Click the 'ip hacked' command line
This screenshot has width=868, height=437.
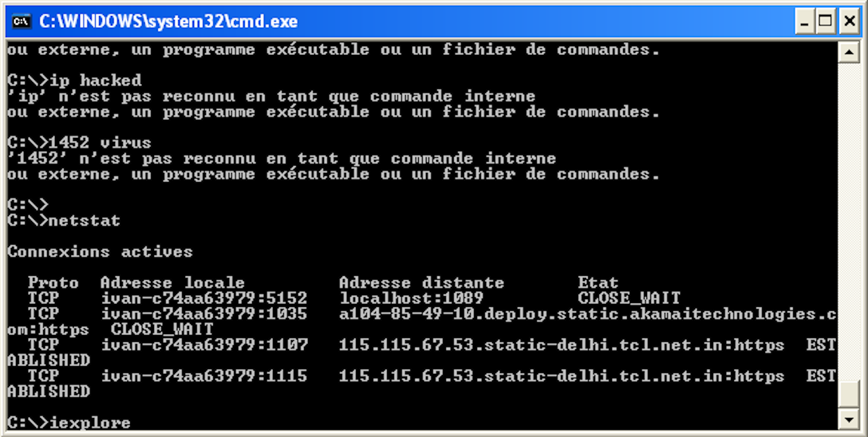(74, 80)
